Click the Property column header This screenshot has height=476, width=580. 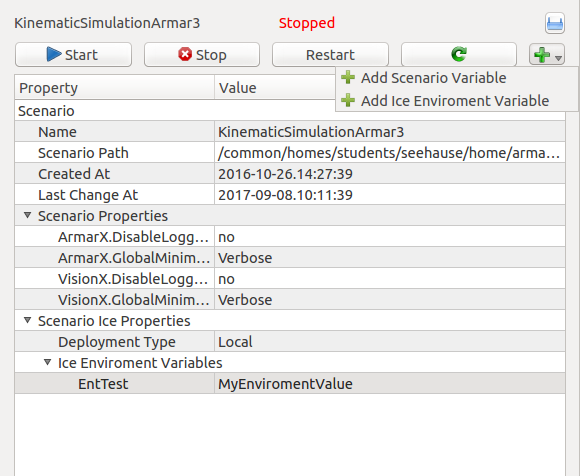pyautogui.click(x=115, y=88)
